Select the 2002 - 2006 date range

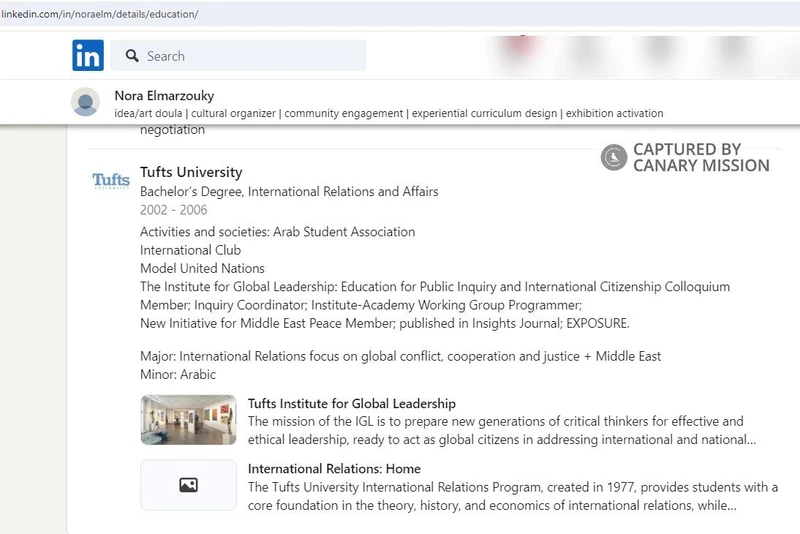[173, 210]
